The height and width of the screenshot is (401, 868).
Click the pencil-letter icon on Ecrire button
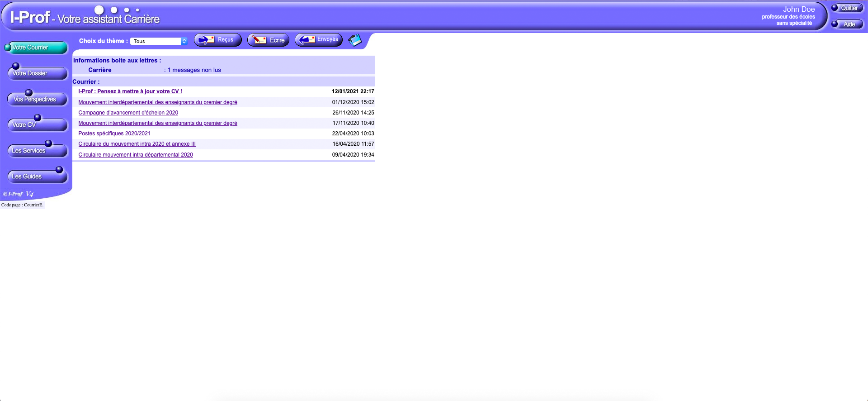click(259, 40)
